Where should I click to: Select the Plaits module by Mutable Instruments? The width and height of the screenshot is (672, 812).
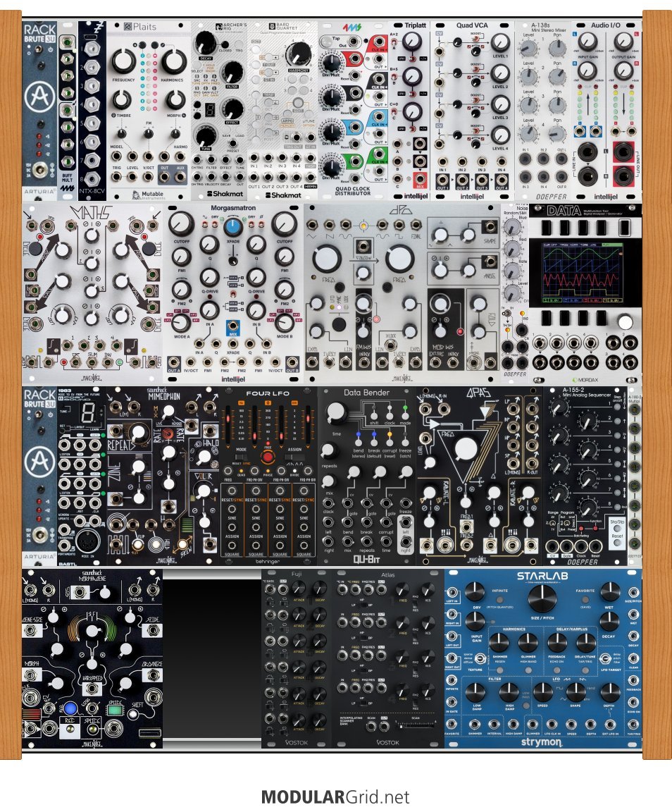point(149,111)
